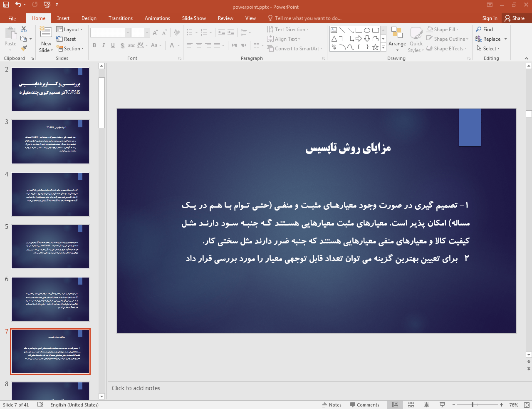The width and height of the screenshot is (532, 409).
Task: Start Slide Show from status bar icon
Action: coord(442,405)
